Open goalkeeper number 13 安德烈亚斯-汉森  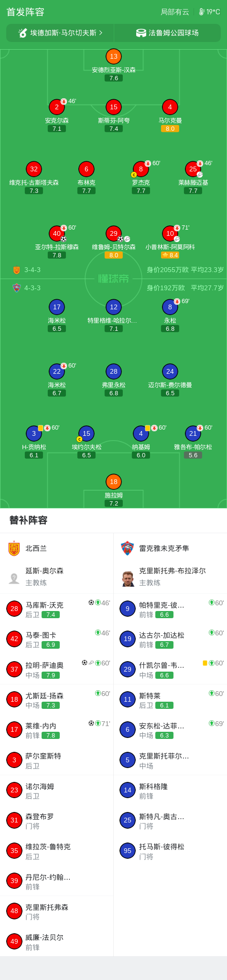pyautogui.click(x=114, y=56)
